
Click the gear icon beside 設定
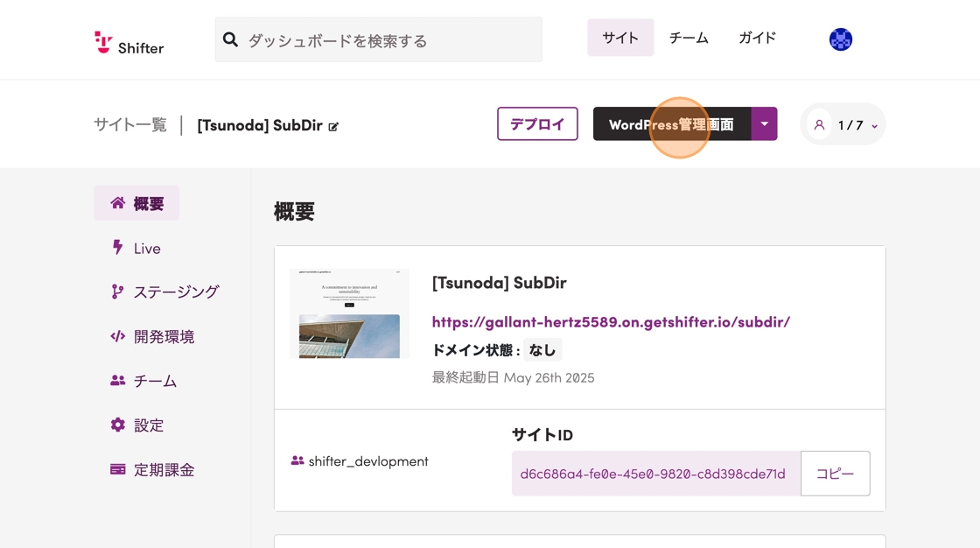point(117,425)
